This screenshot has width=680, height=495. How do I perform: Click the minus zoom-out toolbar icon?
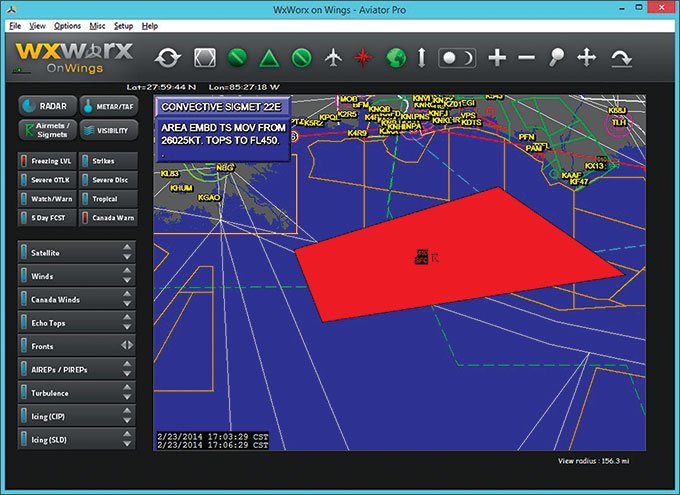point(527,58)
